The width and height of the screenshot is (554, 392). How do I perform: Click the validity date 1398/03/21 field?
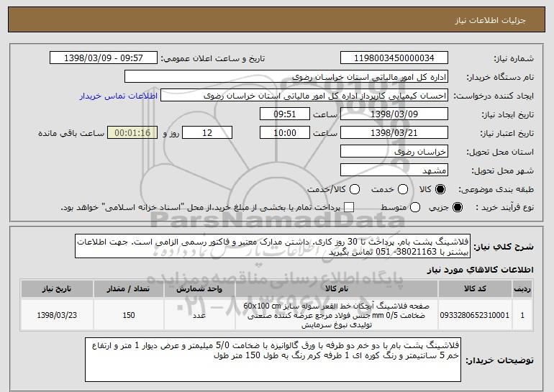click(394, 133)
